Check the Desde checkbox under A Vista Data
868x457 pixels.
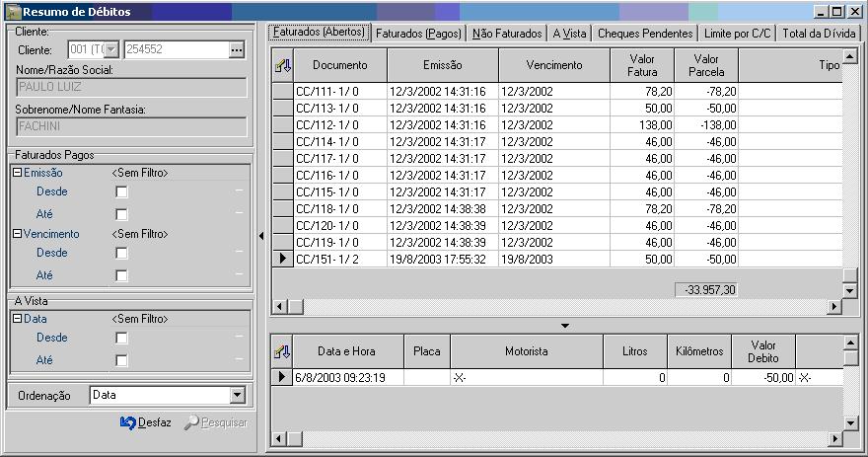click(121, 339)
